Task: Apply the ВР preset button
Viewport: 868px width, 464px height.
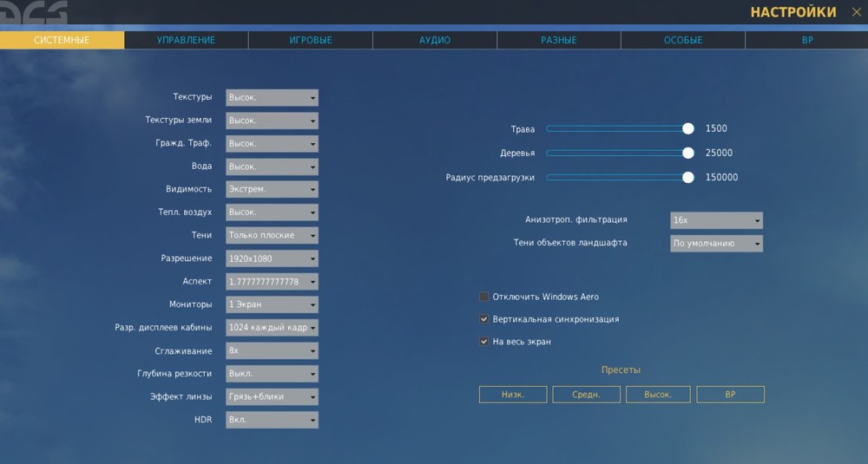Action: coord(730,395)
